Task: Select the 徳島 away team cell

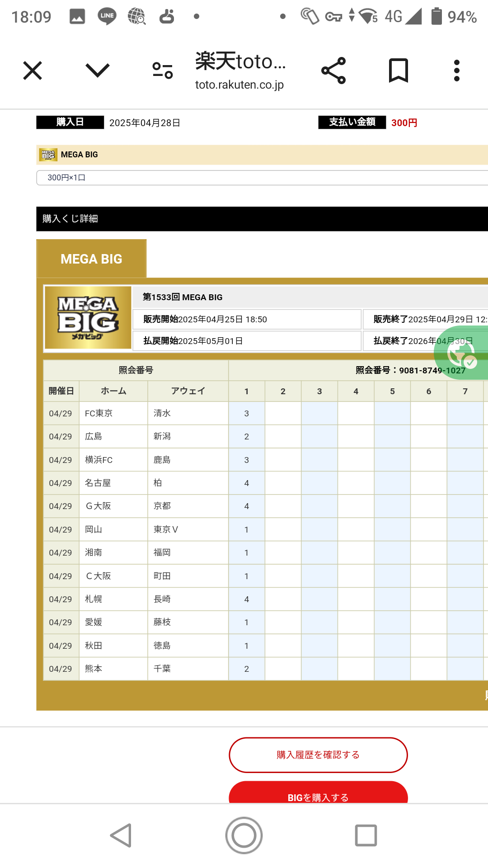Action: click(188, 646)
